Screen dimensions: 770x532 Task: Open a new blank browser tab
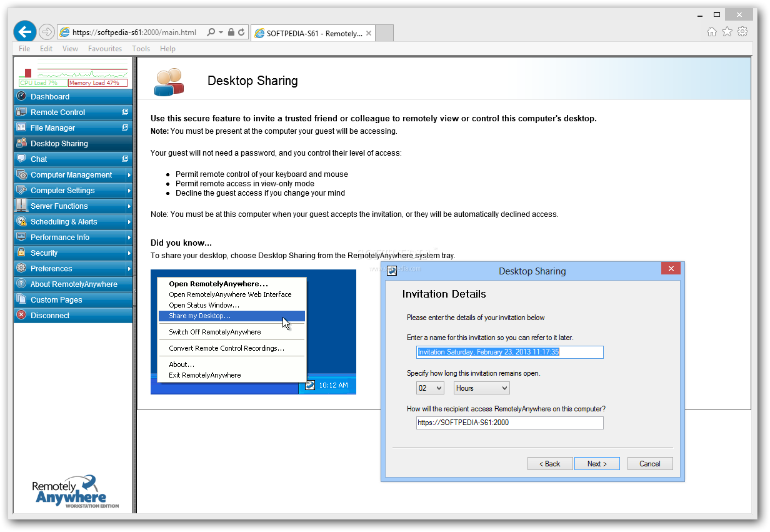click(384, 34)
